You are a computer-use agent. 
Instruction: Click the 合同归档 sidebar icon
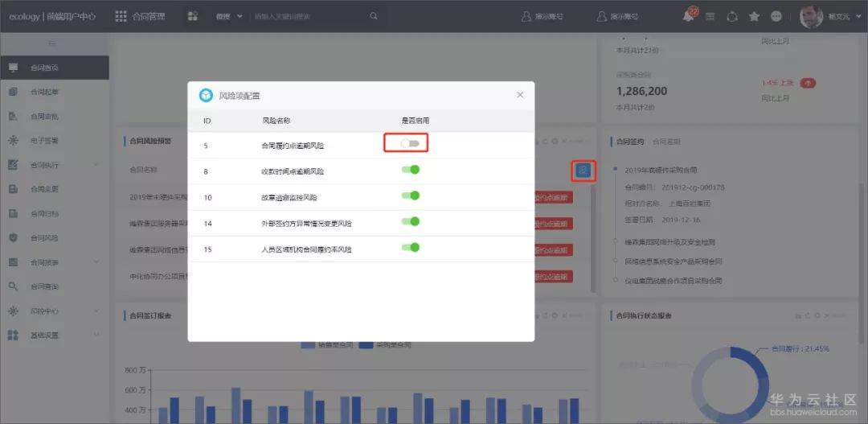(14, 213)
